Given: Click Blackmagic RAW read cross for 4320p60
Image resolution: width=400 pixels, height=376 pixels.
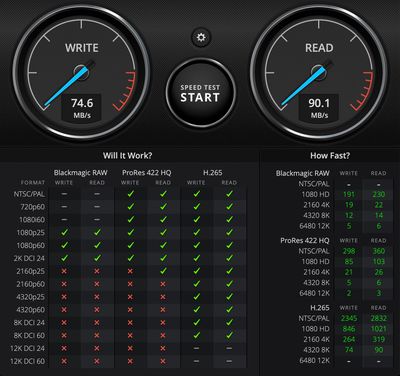Looking at the screenshot, I should [x=97, y=310].
